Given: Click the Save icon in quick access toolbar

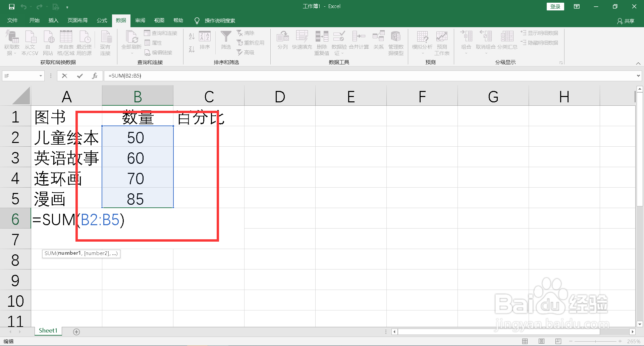Looking at the screenshot, I should 12,7.
